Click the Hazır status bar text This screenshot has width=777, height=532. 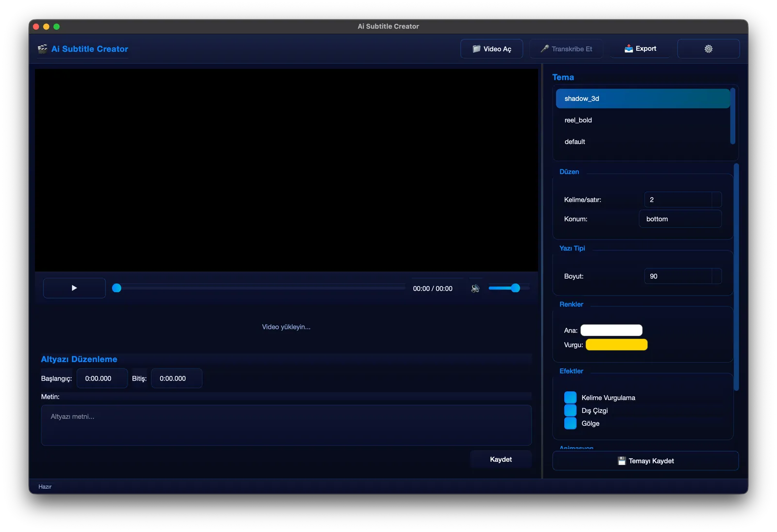click(x=45, y=486)
